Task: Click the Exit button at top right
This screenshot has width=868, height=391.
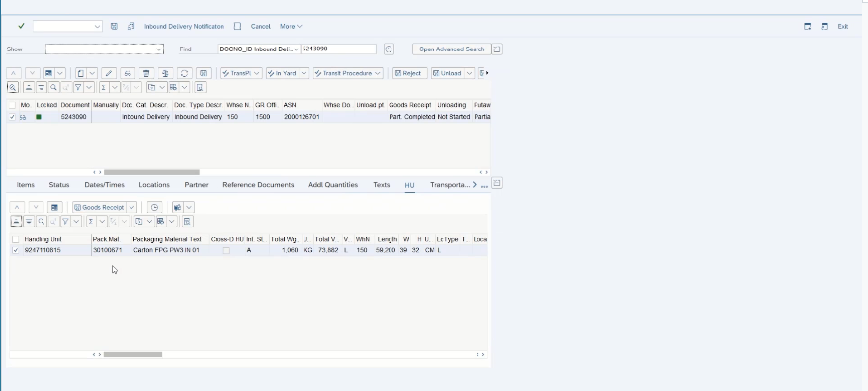Action: pos(842,26)
